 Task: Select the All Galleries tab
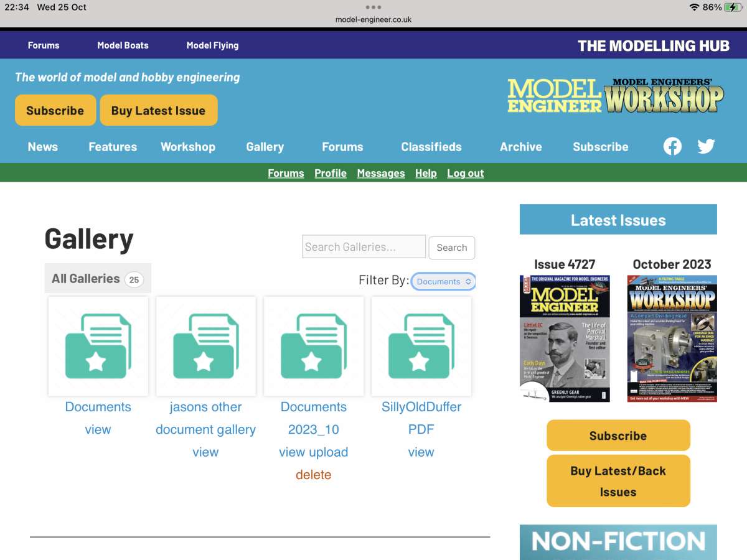click(98, 278)
